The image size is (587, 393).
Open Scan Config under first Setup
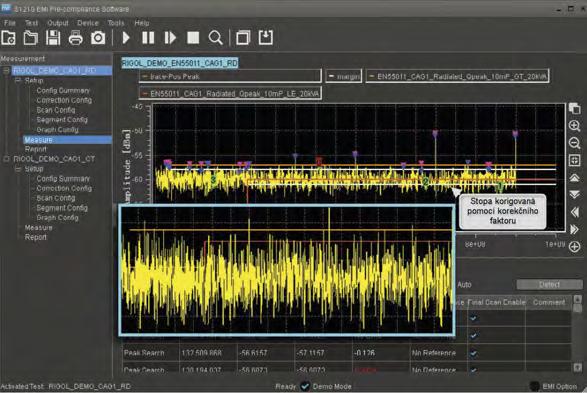click(56, 110)
